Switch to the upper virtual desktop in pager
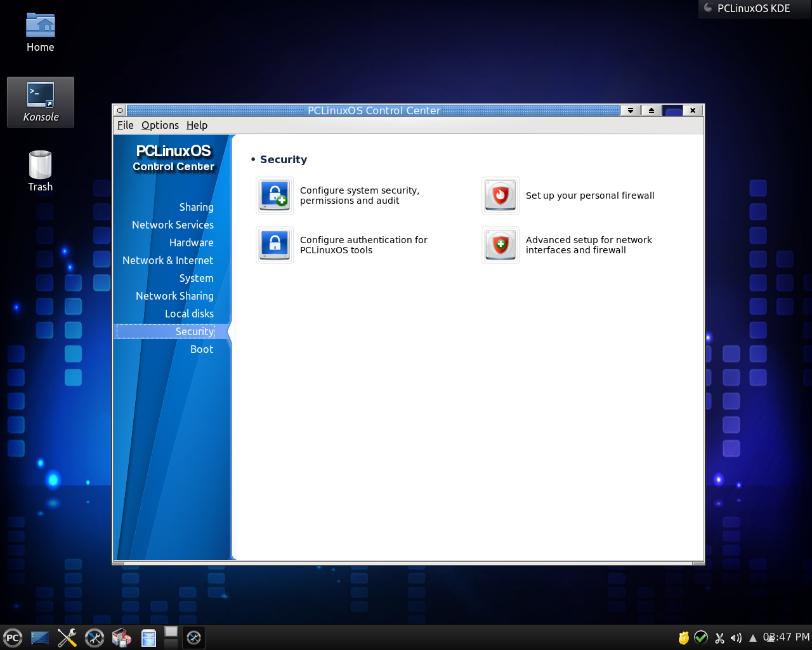Image resolution: width=812 pixels, height=650 pixels. pyautogui.click(x=171, y=632)
